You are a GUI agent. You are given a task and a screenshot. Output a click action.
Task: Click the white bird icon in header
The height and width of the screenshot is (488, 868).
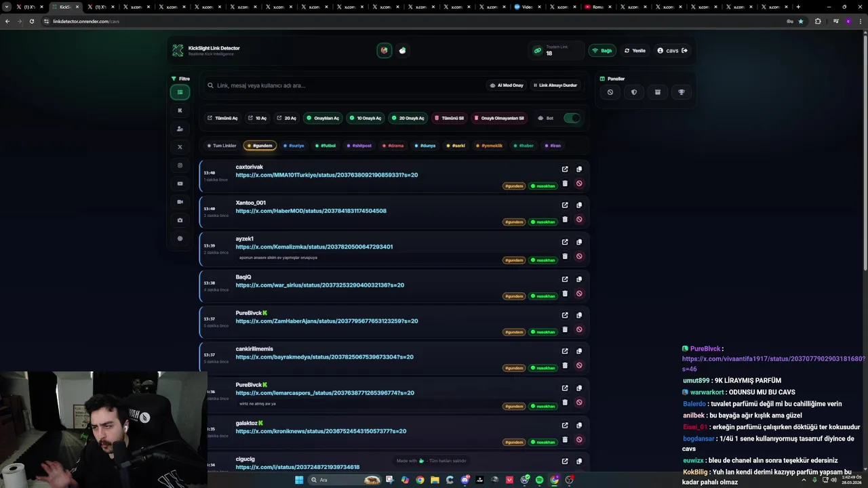(x=403, y=50)
